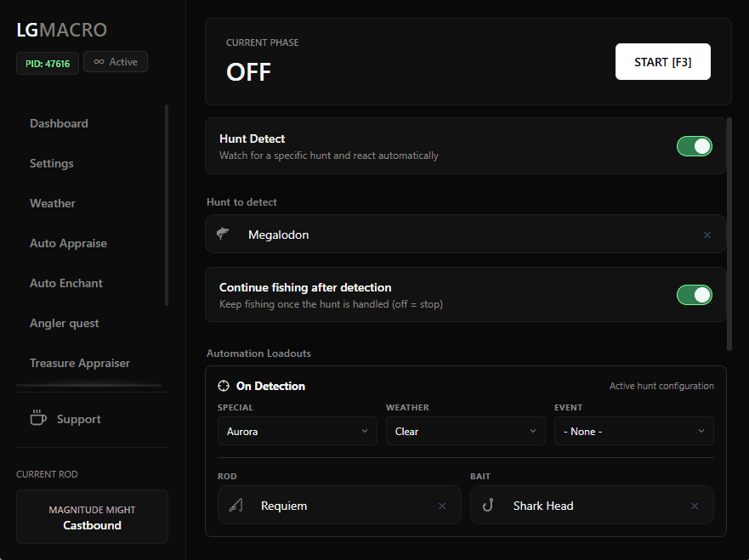Open the Dashboard page
The image size is (749, 560).
click(x=59, y=123)
